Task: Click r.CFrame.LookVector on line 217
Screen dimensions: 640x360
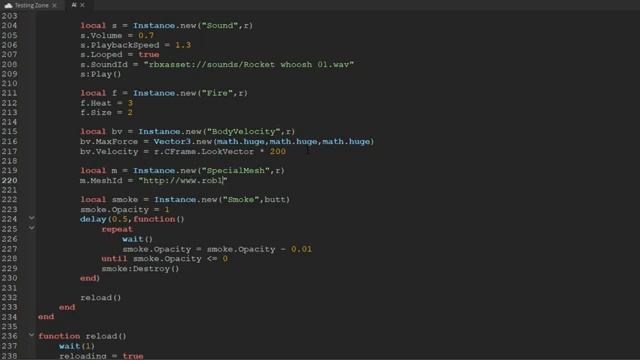Action: tap(204, 151)
